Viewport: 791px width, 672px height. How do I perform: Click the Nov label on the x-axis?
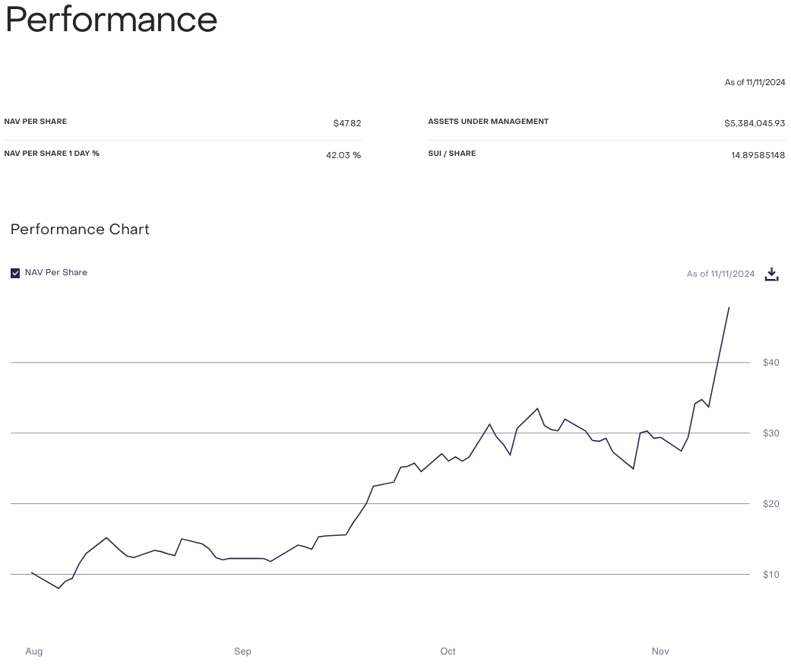pyautogui.click(x=660, y=651)
